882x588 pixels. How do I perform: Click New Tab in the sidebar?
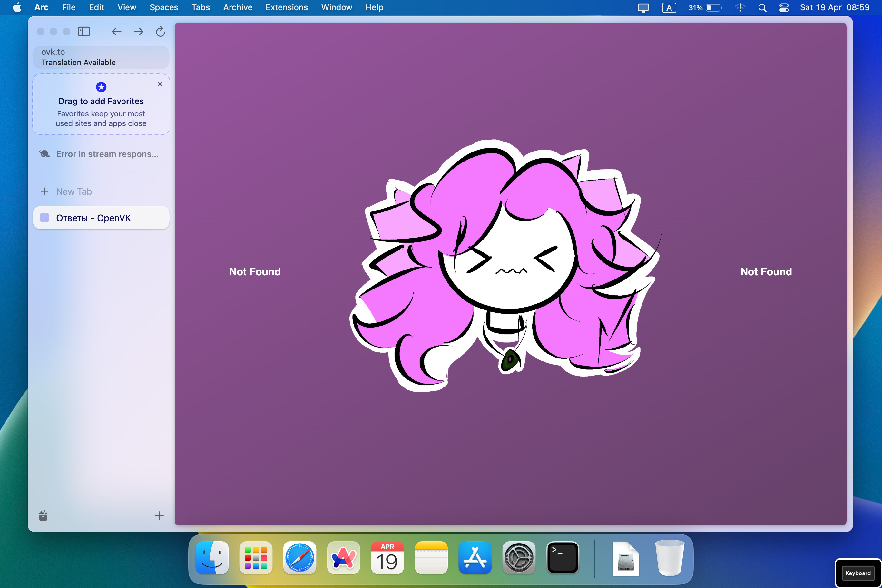[x=74, y=191]
